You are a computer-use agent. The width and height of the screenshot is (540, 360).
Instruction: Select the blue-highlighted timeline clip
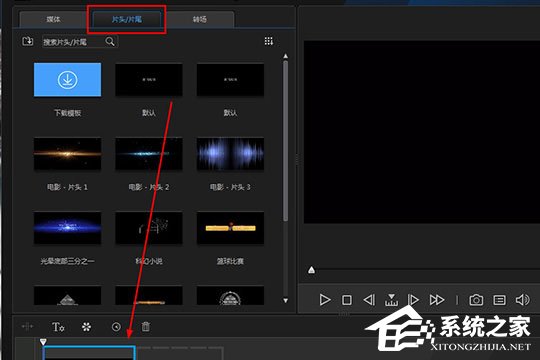point(89,353)
